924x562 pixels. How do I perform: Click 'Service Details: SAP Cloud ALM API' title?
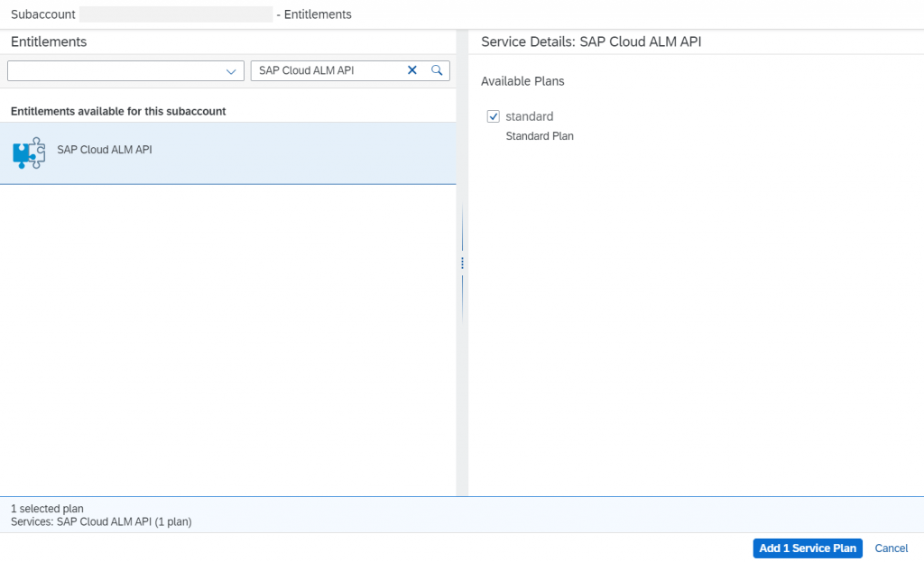[x=591, y=41]
